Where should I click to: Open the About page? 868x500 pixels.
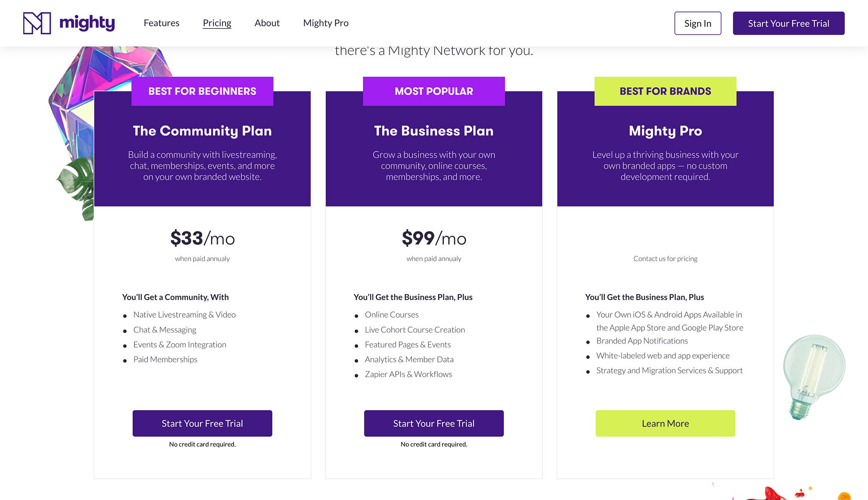(267, 23)
